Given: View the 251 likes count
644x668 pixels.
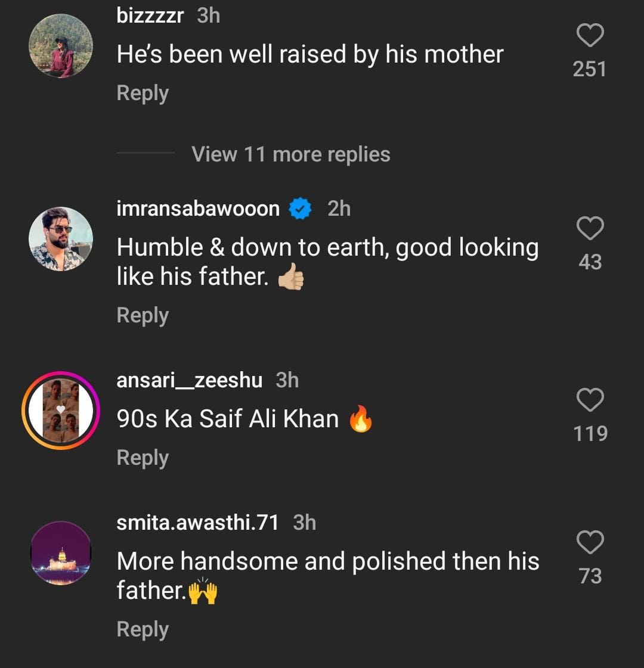Looking at the screenshot, I should pos(589,69).
